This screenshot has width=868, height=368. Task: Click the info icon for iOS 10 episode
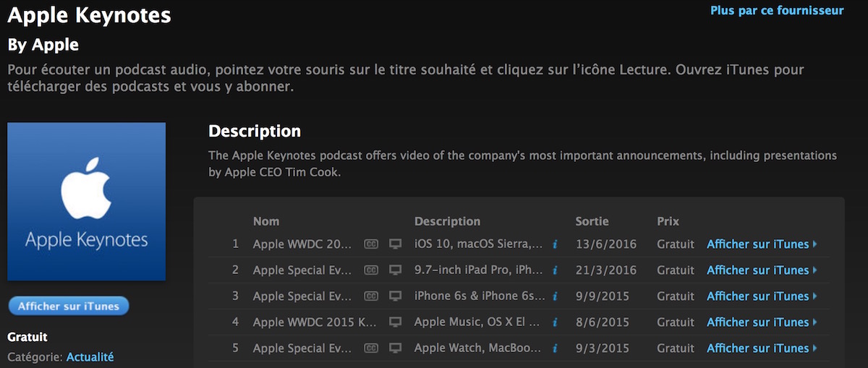pyautogui.click(x=555, y=244)
